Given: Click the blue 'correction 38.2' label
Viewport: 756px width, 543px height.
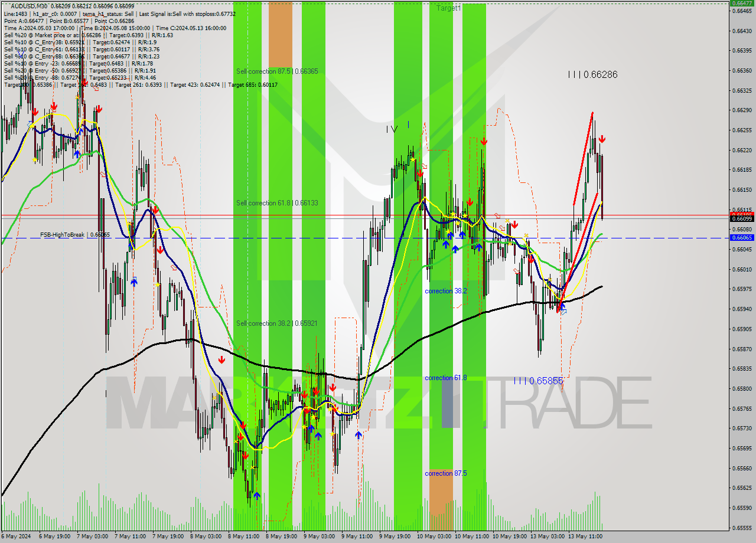Looking at the screenshot, I should tap(445, 292).
